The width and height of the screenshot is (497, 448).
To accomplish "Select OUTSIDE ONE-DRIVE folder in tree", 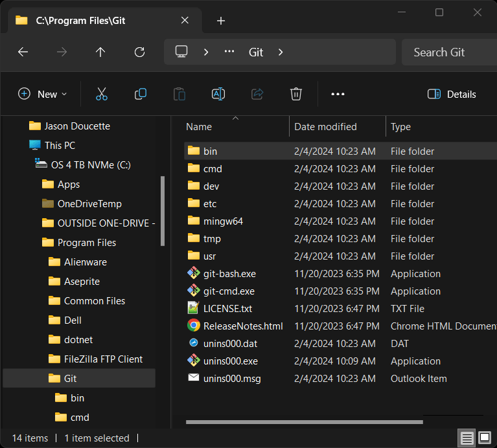I will click(x=106, y=223).
